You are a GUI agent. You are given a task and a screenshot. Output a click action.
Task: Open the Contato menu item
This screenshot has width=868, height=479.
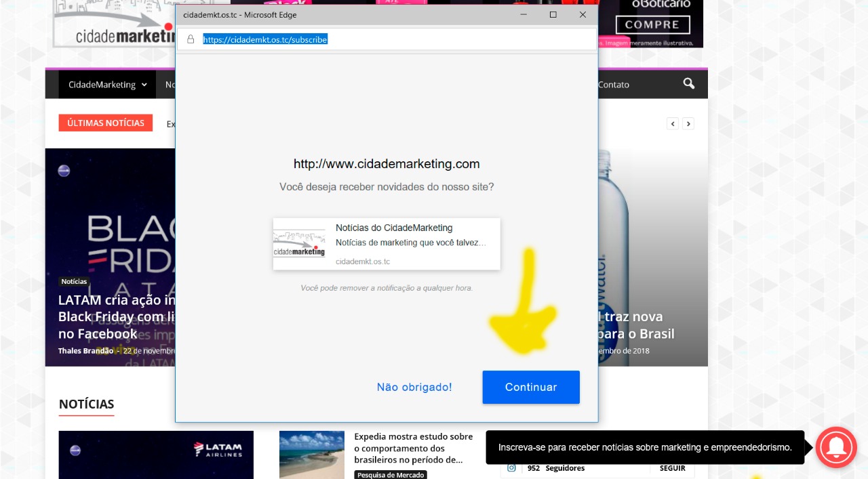coord(614,85)
